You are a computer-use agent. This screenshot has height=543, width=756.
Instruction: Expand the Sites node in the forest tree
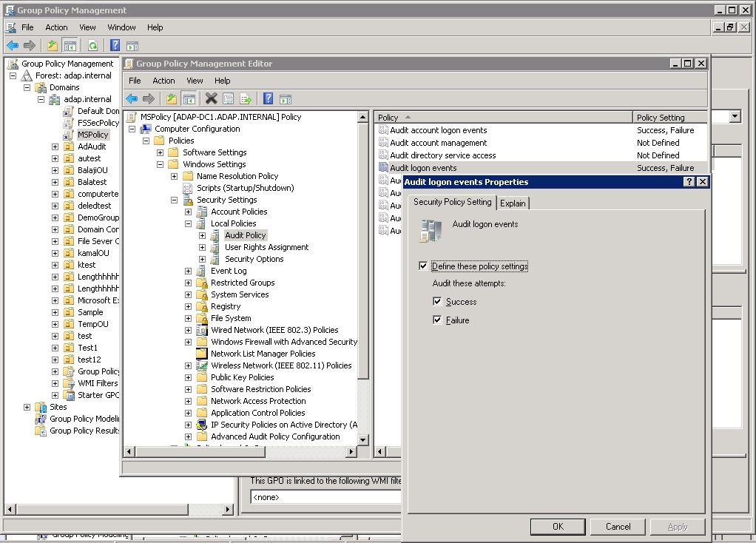click(x=27, y=407)
